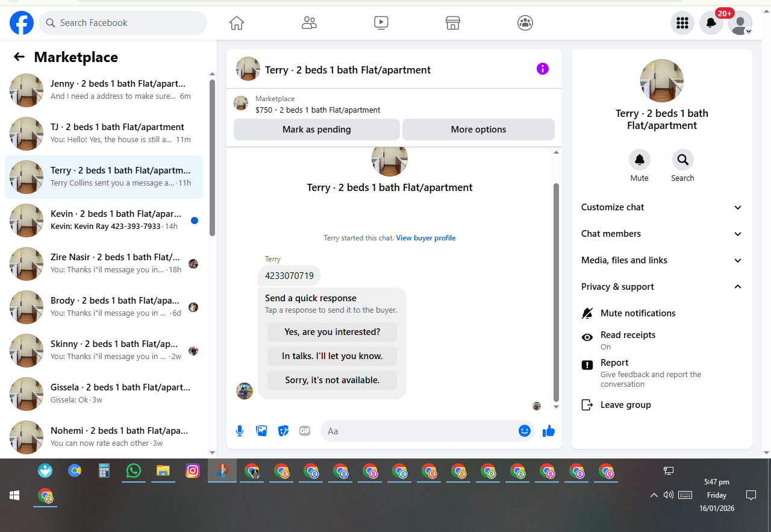Open the account profile avatar menu
Screen dimensions: 771x532
[740, 23]
